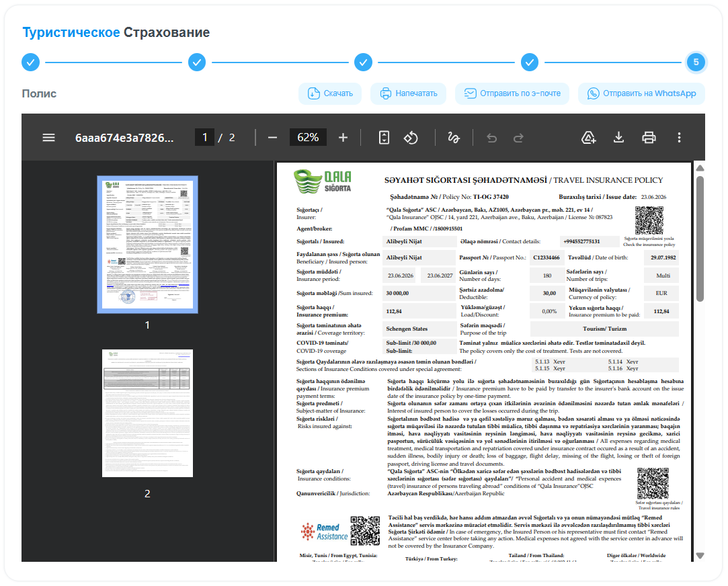Viewport: 728px width, 586px height.
Task: Click the Qala Sığorta logo in document
Action: point(323,181)
